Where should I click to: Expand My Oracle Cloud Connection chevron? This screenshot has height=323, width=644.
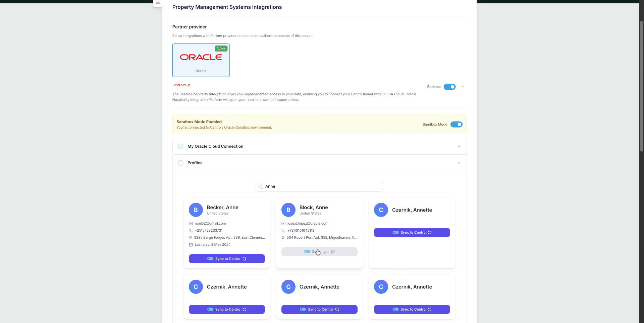coord(459,146)
